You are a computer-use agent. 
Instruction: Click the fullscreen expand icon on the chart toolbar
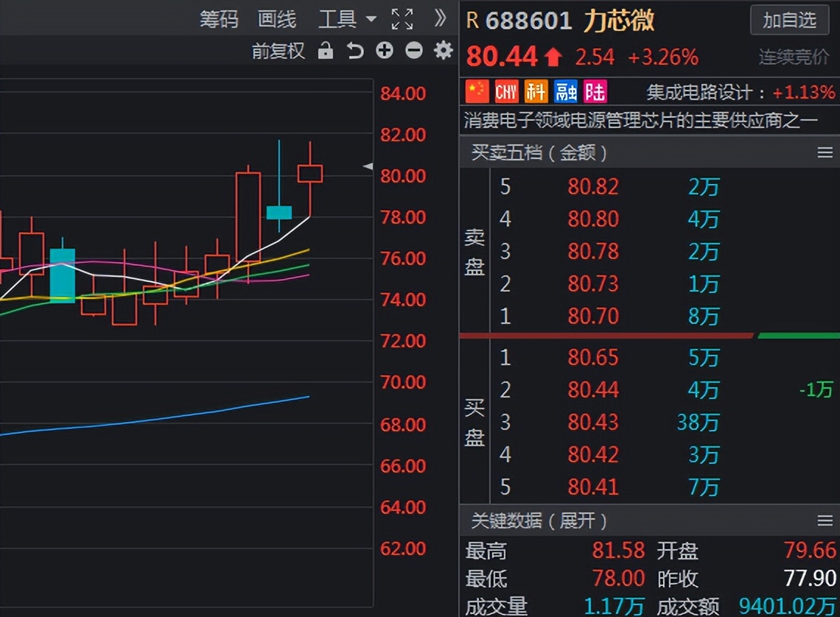point(402,20)
